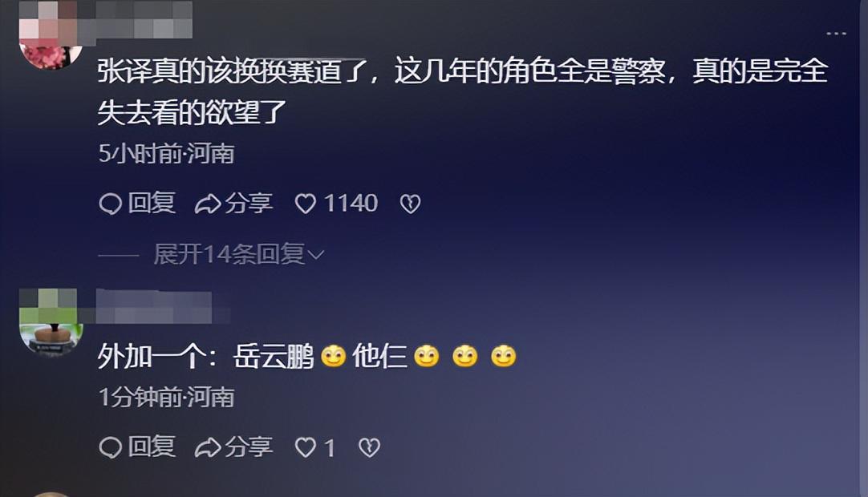Select the comment text about 张译
Image resolution: width=868 pixels, height=497 pixels.
pyautogui.click(x=463, y=91)
